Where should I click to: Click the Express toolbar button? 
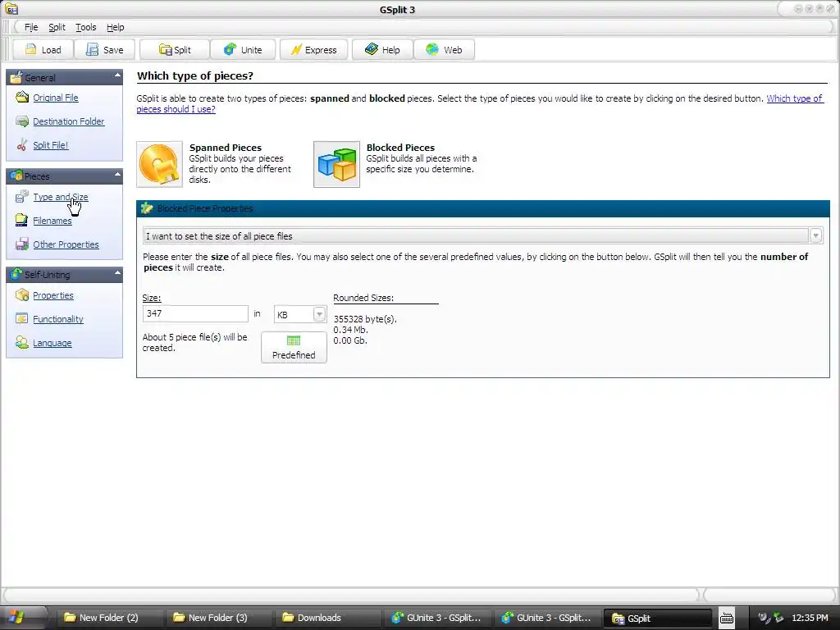click(314, 50)
